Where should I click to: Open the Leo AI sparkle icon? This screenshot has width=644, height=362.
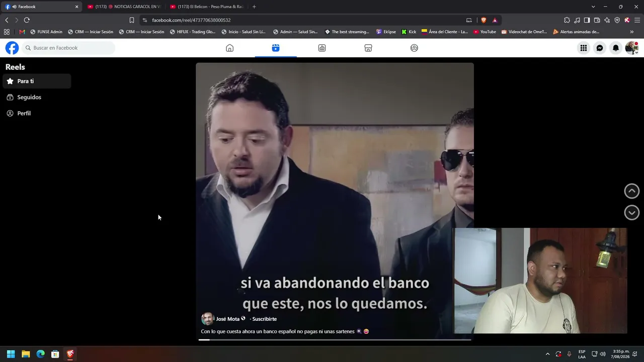click(607, 20)
